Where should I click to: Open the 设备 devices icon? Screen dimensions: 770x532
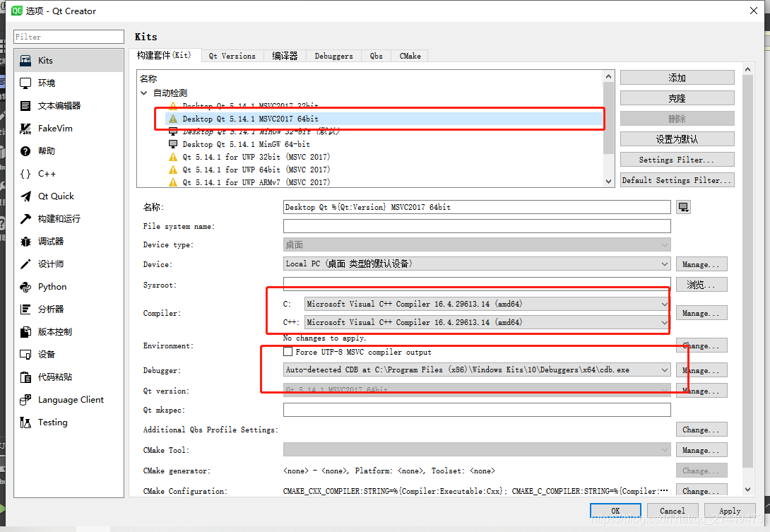click(25, 355)
